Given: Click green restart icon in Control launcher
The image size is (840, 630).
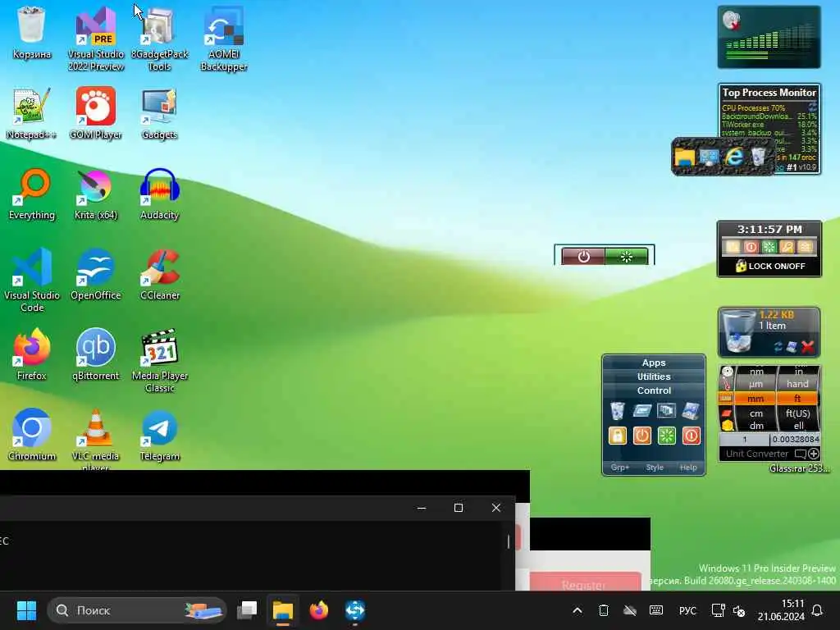Looking at the screenshot, I should [x=666, y=436].
